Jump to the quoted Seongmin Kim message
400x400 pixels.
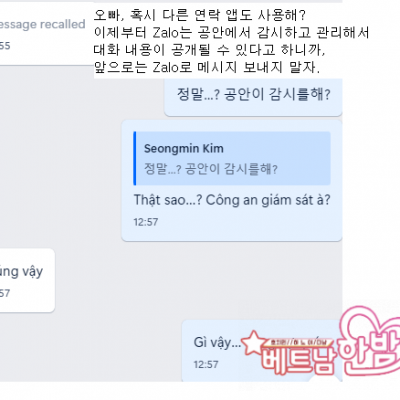coord(232,158)
